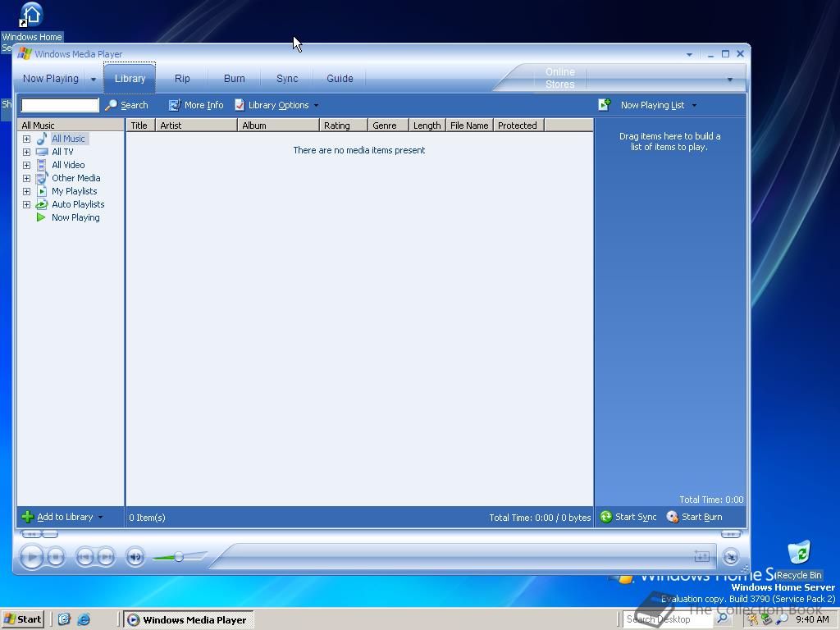The width and height of the screenshot is (840, 630).
Task: Select All TV in library tree
Action: pyautogui.click(x=62, y=152)
